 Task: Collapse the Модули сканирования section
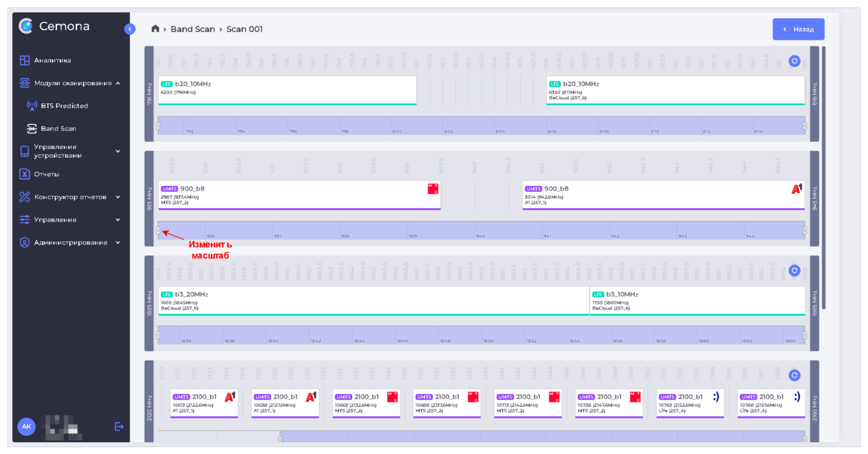(x=118, y=83)
